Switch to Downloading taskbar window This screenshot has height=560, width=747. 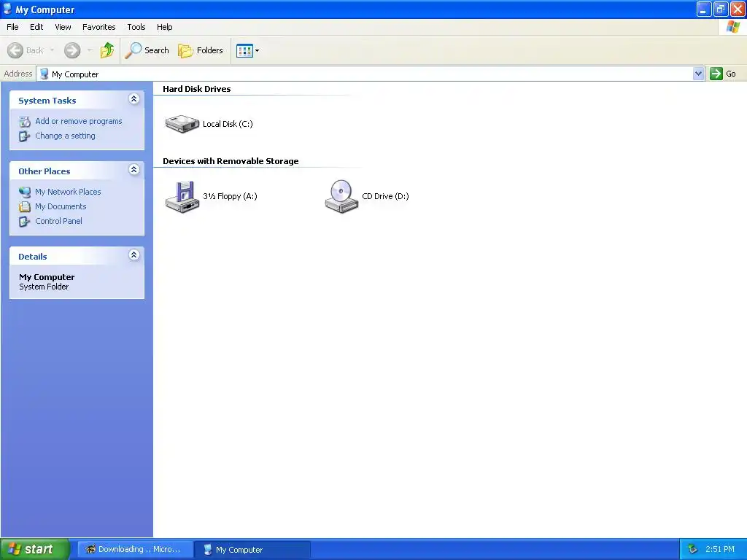tap(134, 550)
